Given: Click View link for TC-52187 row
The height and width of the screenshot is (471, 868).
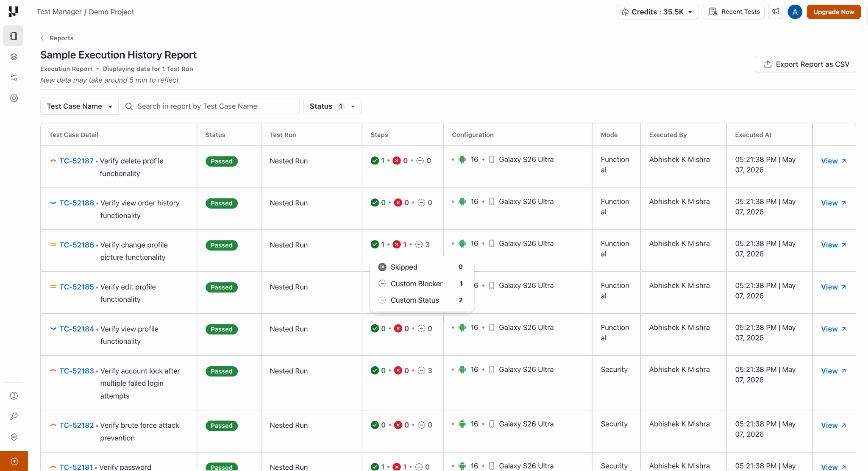Looking at the screenshot, I should [833, 161].
